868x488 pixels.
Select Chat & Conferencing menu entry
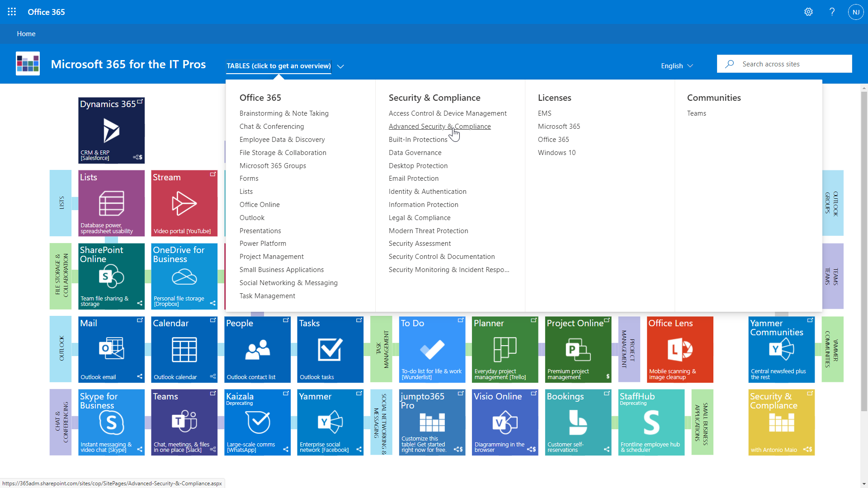[272, 127]
